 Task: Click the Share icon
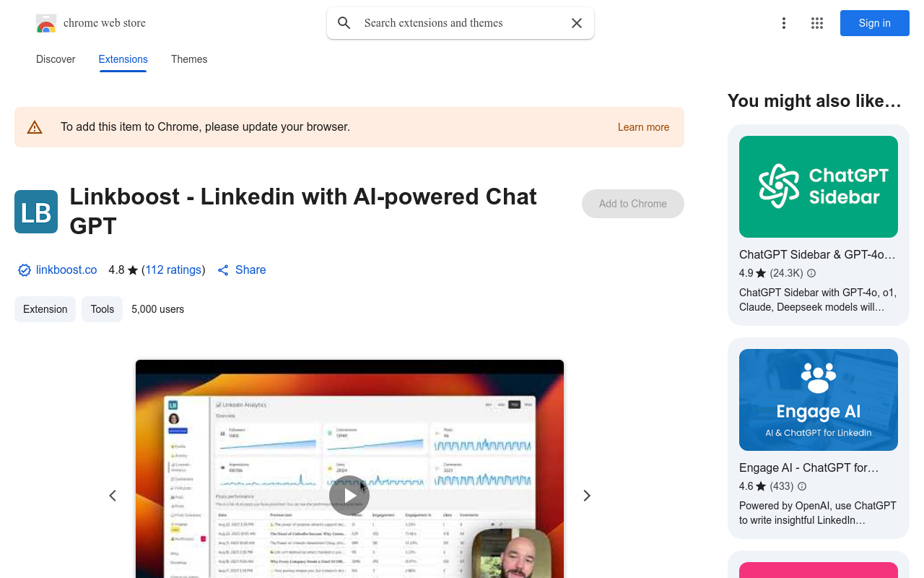click(224, 270)
